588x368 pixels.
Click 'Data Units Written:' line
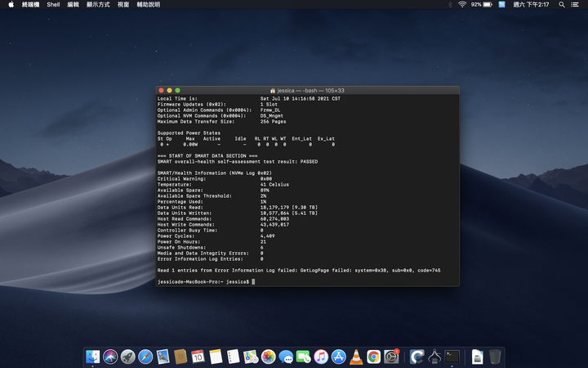pyautogui.click(x=238, y=213)
